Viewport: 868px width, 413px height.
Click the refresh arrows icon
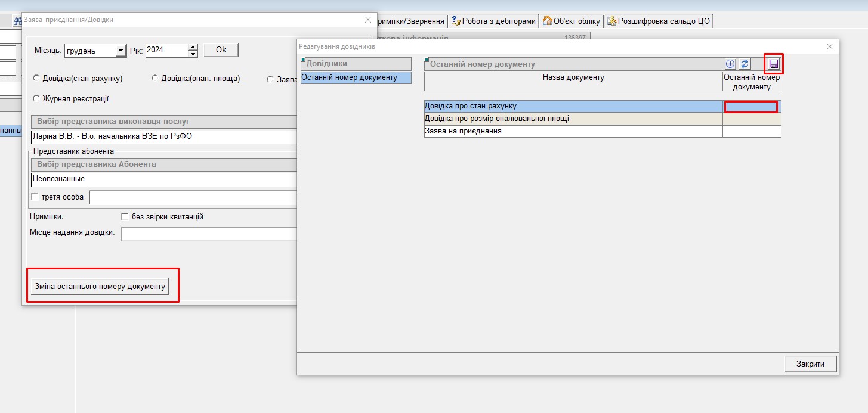click(745, 64)
